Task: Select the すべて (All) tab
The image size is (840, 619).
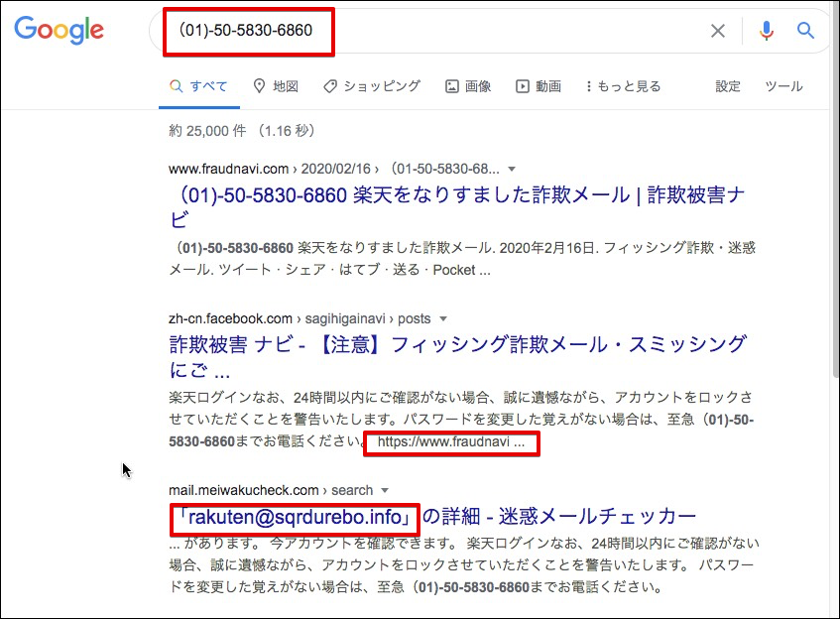Action: coord(198,86)
